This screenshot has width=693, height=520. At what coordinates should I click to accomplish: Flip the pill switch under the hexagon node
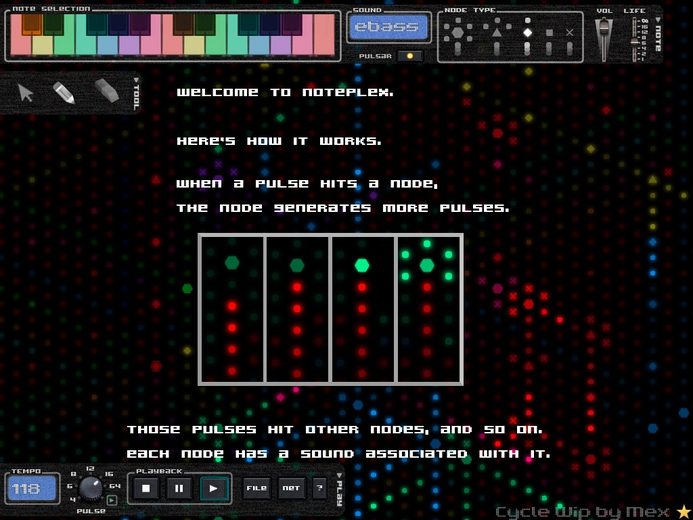[457, 49]
